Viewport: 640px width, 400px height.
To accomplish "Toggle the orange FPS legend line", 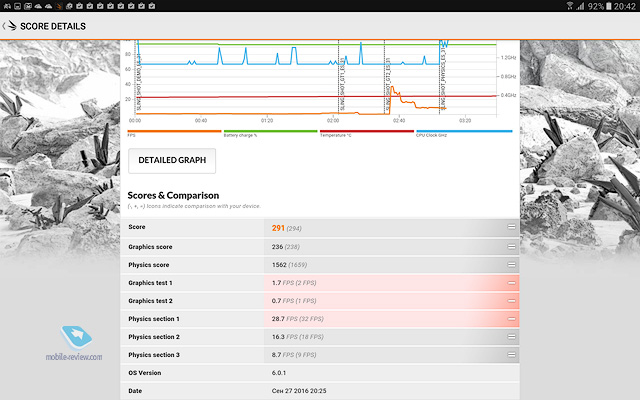I will coord(174,131).
